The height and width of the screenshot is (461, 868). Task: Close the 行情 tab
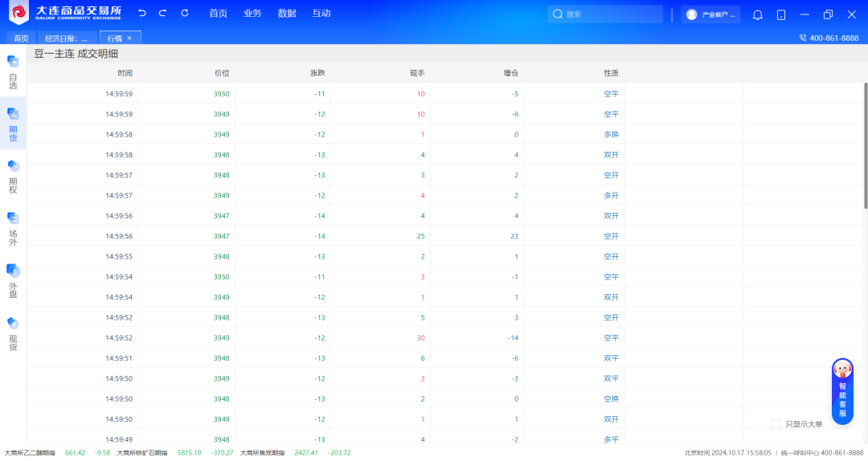(129, 38)
